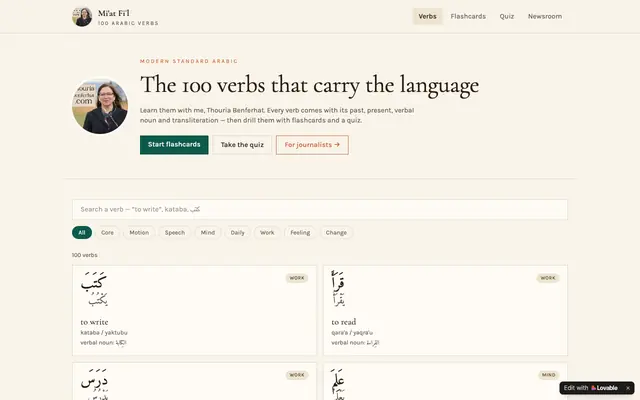
Task: Click the small profile avatar in the header
Action: [x=82, y=17]
